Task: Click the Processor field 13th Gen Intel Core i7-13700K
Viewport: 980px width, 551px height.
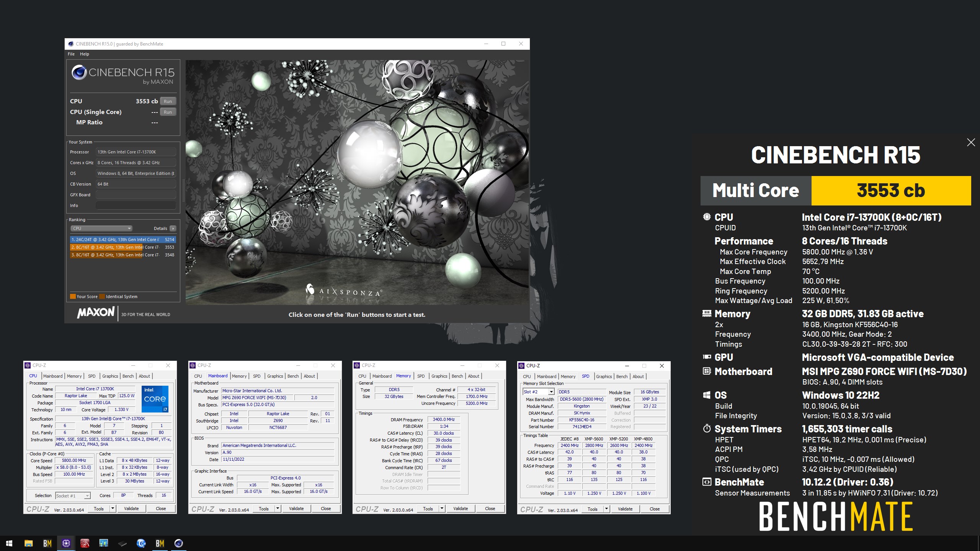Action: coord(136,152)
